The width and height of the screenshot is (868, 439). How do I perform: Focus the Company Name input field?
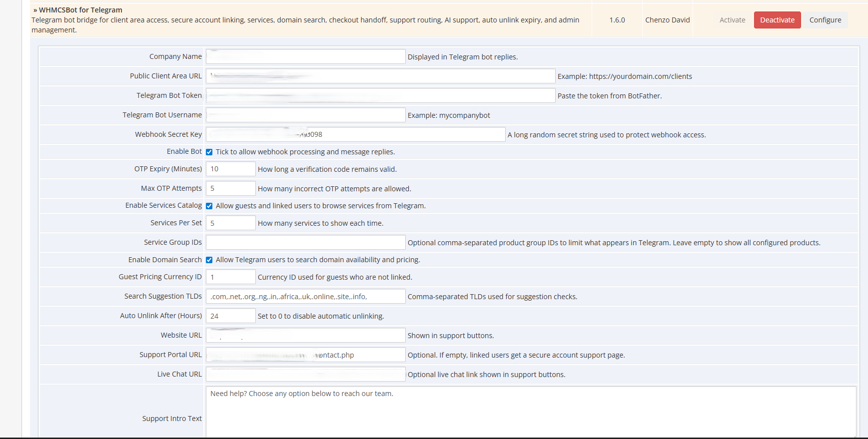(x=305, y=56)
